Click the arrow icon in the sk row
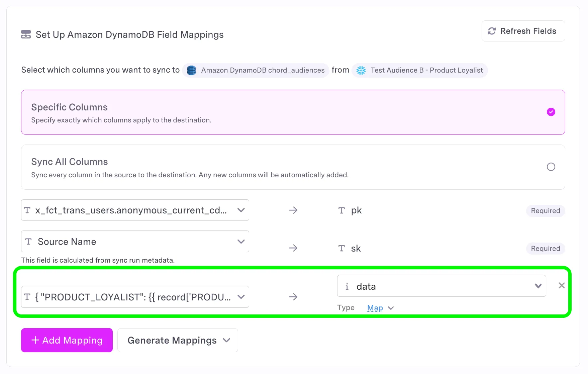 (293, 248)
